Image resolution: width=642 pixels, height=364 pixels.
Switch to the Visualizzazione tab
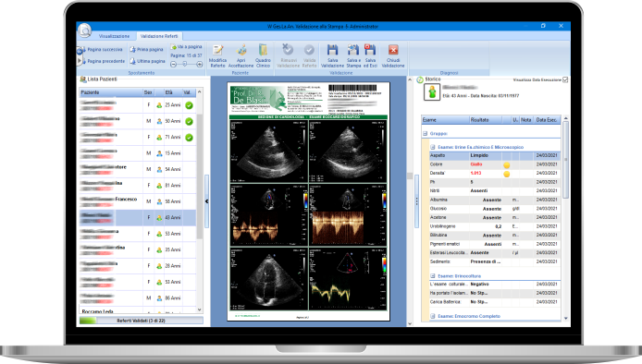pos(114,36)
